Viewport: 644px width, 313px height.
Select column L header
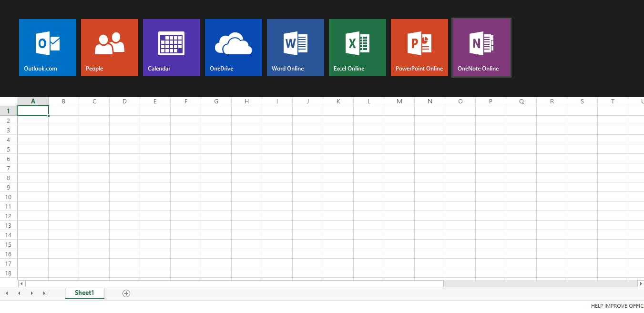click(369, 101)
